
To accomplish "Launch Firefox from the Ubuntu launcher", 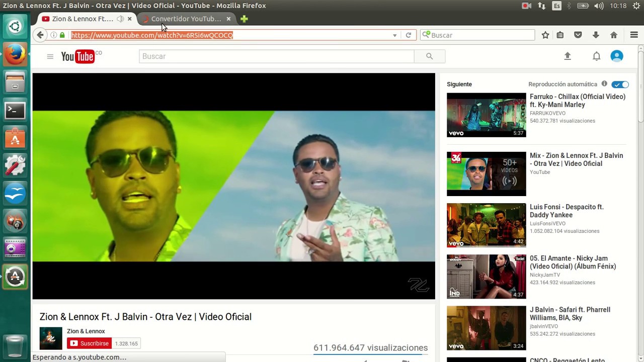I will pos(15,54).
